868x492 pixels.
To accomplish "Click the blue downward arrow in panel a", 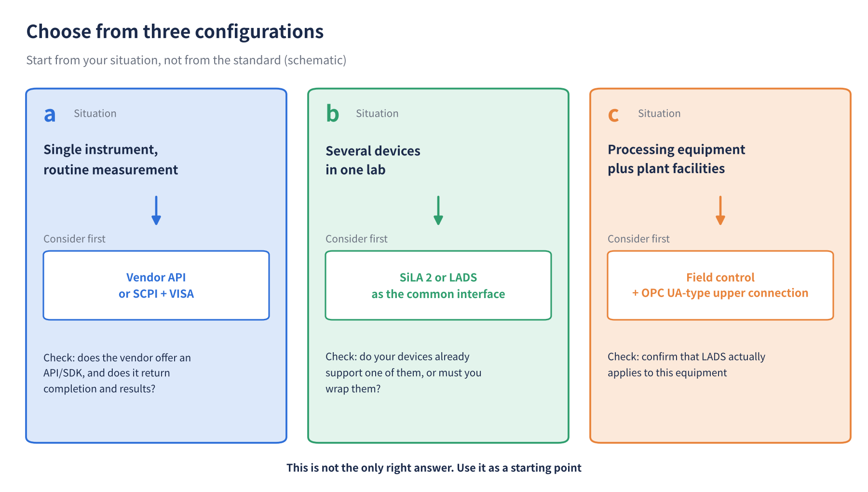I will tap(156, 210).
